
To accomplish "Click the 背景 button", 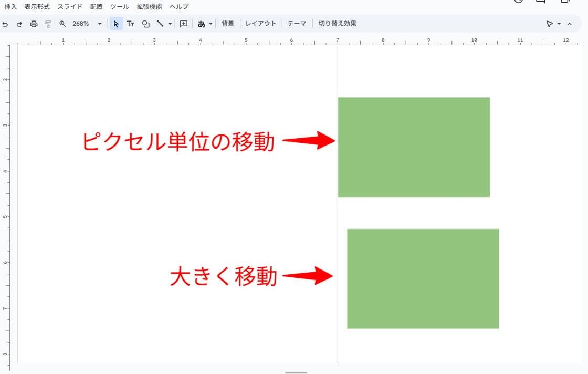I will (228, 24).
